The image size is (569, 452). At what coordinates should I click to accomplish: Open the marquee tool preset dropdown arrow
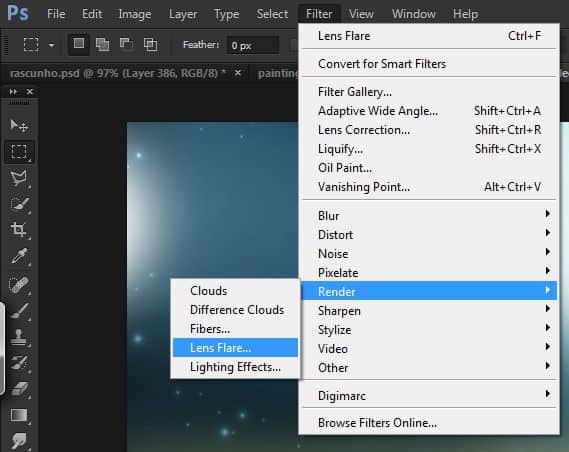[x=52, y=45]
